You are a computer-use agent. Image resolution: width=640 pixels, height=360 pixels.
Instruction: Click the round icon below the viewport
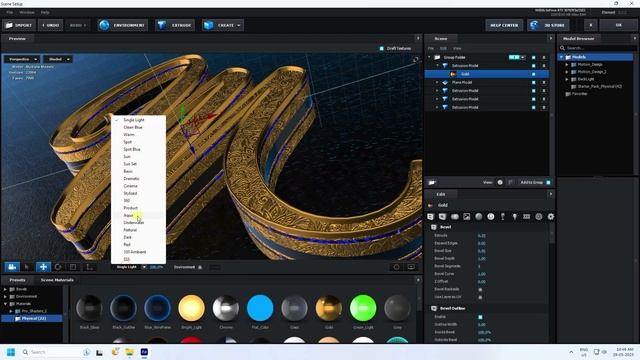396,267
